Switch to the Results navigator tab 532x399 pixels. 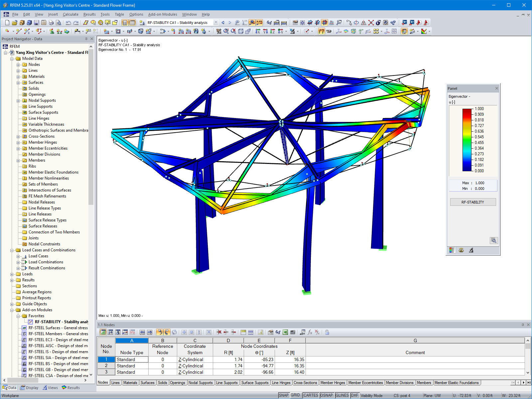(x=71, y=388)
